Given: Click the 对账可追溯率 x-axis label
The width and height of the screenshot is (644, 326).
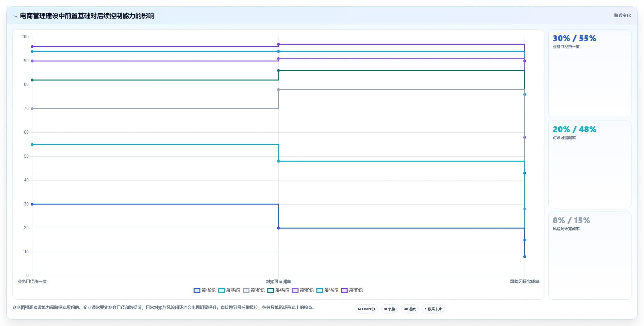Looking at the screenshot, I should click(x=278, y=281).
